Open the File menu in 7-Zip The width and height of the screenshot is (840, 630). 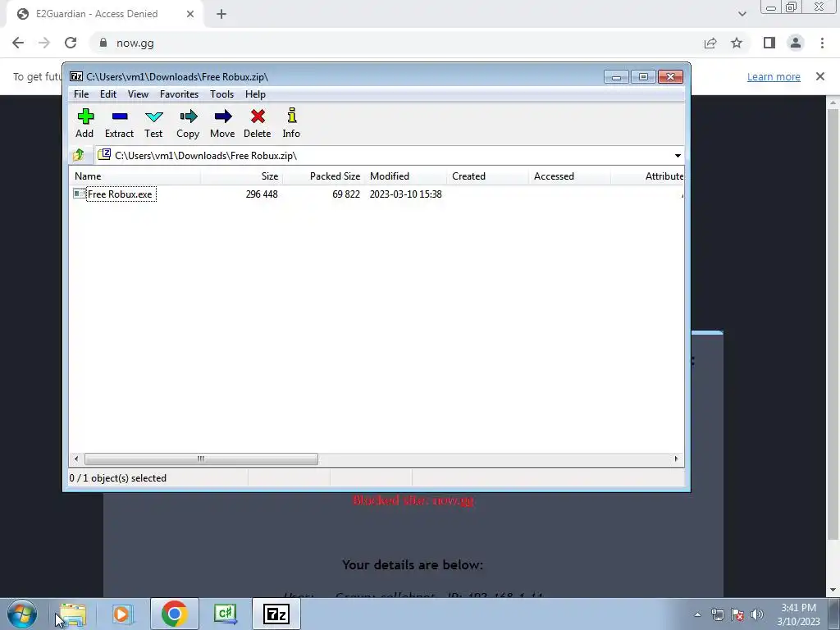[81, 94]
